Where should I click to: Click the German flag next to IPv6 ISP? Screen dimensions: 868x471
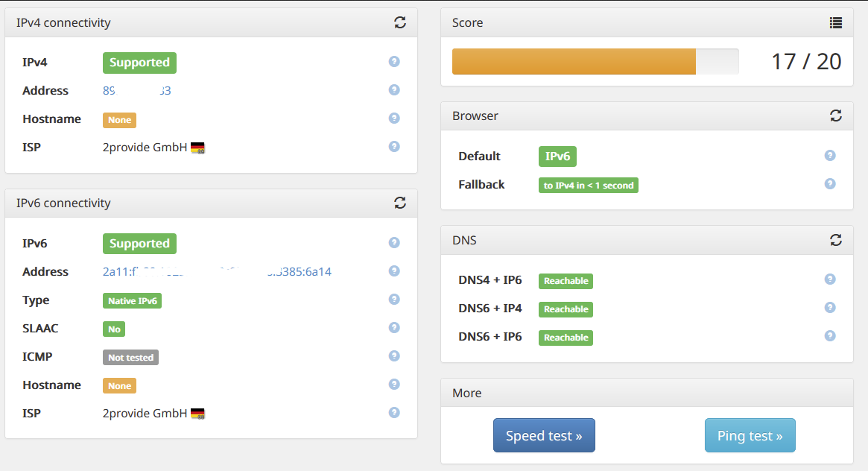197,413
